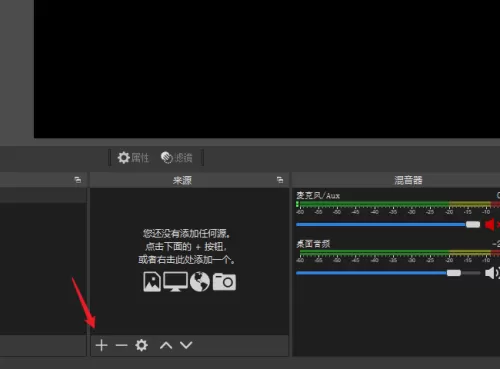Unmute the 麦克风/Aux red speaker icon

[491, 225]
